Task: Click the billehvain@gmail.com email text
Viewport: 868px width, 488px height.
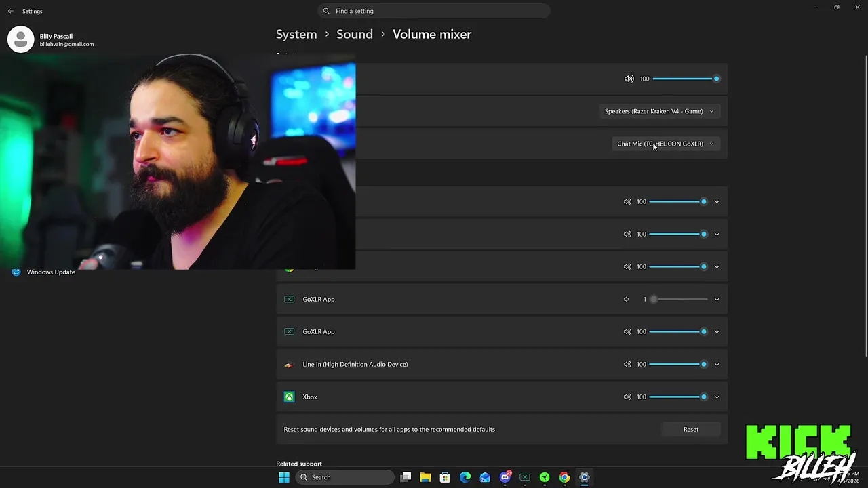Action: click(x=66, y=45)
